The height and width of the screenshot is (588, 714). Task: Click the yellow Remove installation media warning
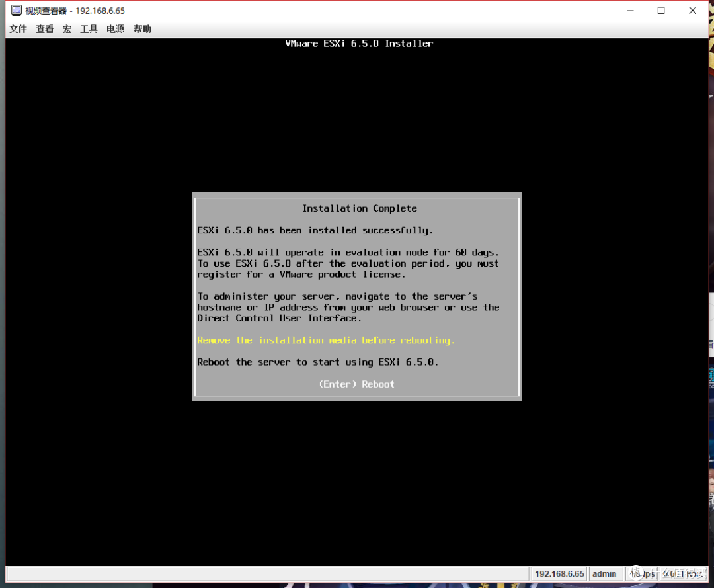pyautogui.click(x=326, y=340)
